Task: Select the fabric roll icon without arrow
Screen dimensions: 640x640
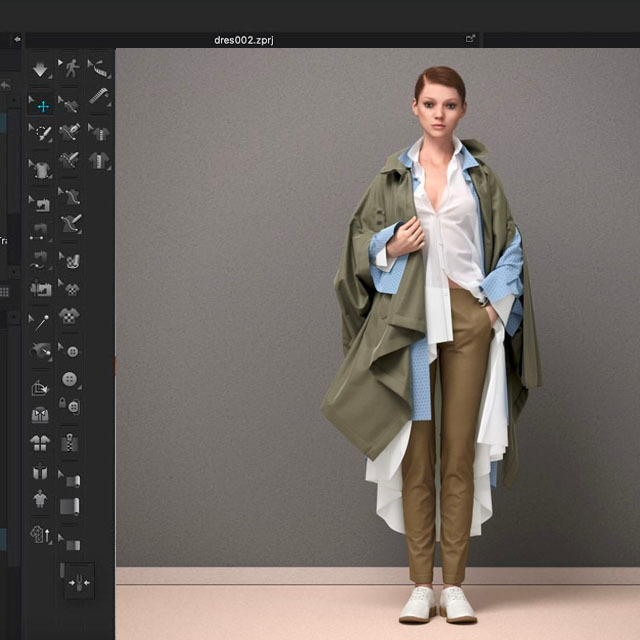Action: click(x=69, y=507)
